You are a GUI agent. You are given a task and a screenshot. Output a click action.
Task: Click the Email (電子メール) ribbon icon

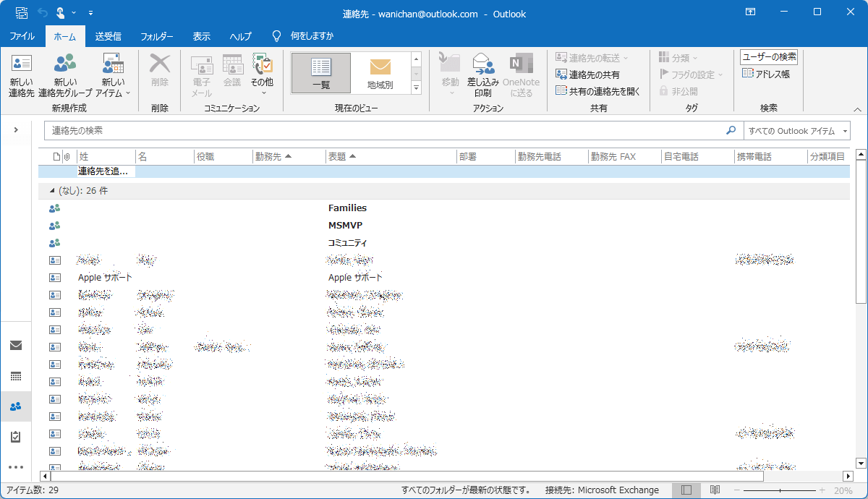pyautogui.click(x=202, y=75)
